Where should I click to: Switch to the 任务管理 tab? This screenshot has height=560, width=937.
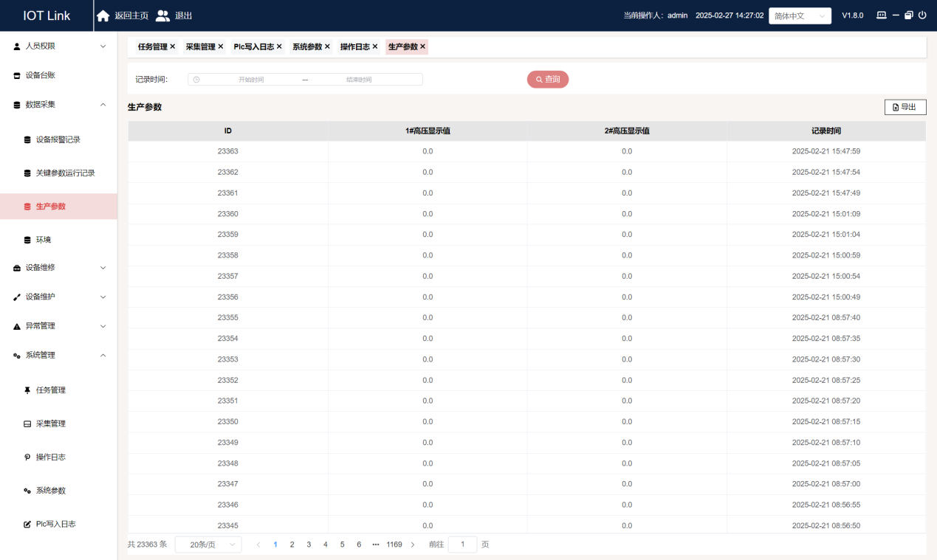coord(153,46)
